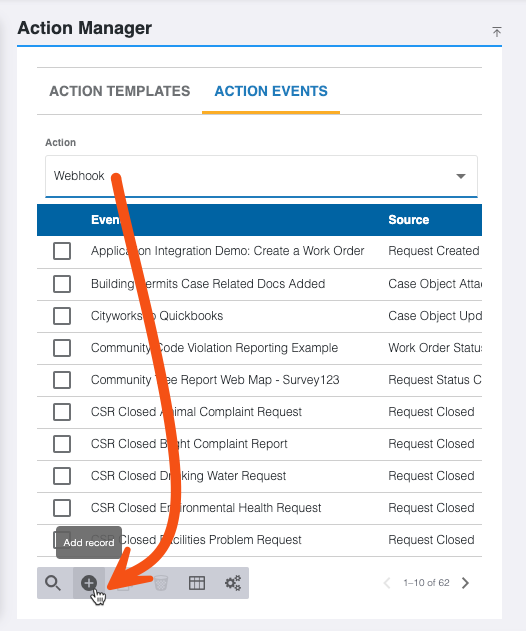Expand the Action dropdown arrow
The height and width of the screenshot is (631, 526).
tap(461, 176)
